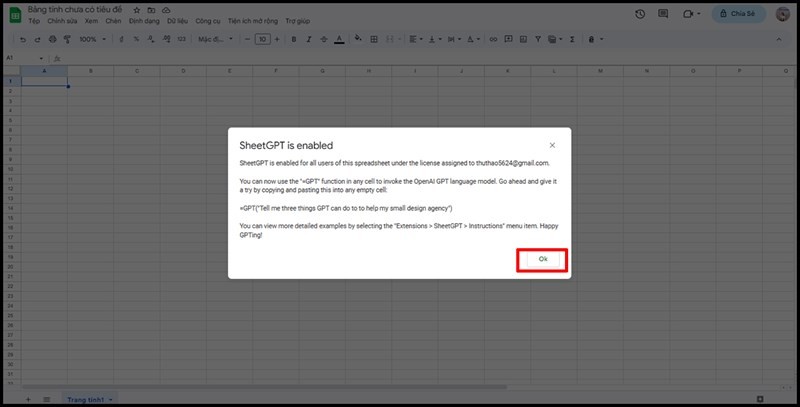Open the comments panel icon

pyautogui.click(x=663, y=14)
